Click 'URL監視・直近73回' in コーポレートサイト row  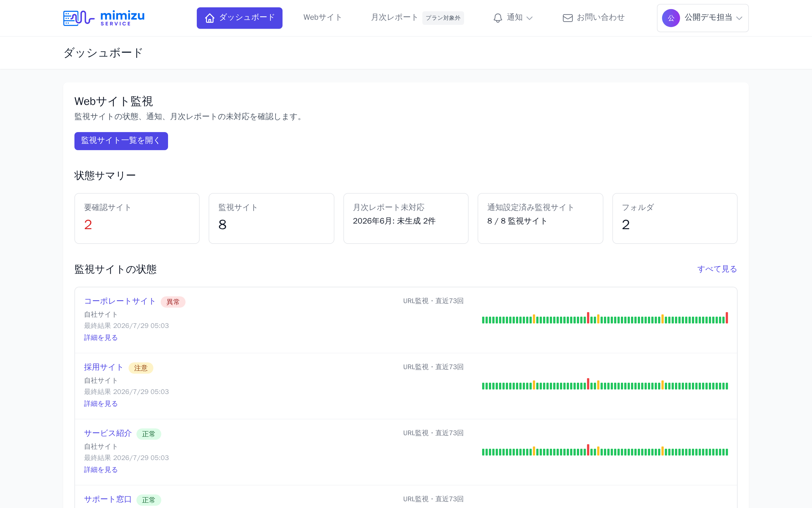[x=433, y=301]
